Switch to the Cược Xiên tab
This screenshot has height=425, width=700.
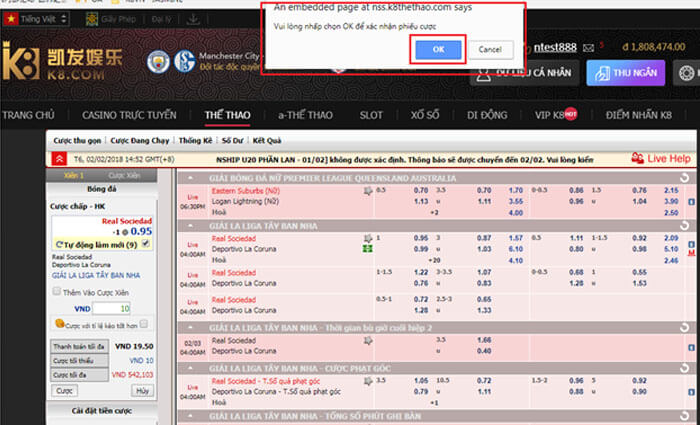[126, 174]
